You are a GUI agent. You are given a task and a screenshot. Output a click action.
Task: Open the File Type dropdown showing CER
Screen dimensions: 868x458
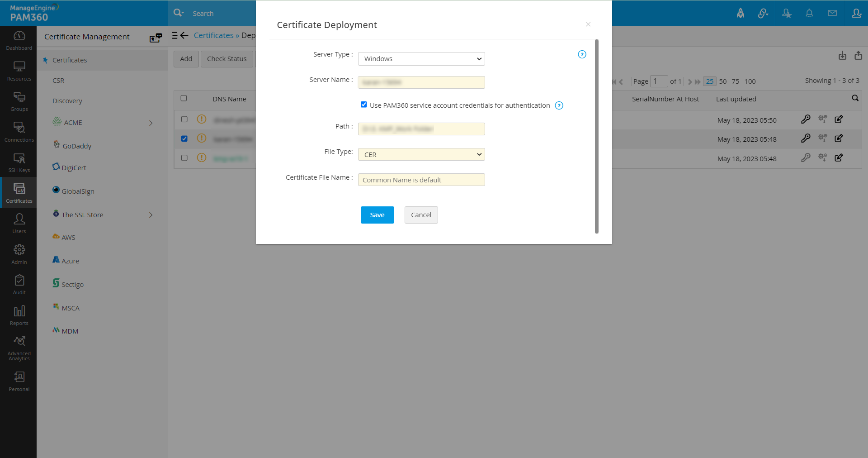(x=421, y=154)
